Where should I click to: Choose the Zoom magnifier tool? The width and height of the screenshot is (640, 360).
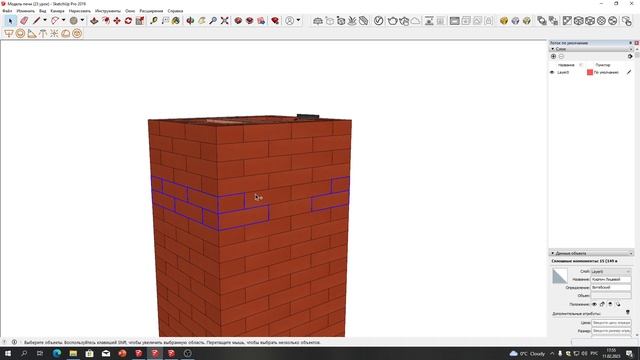pyautogui.click(x=213, y=20)
